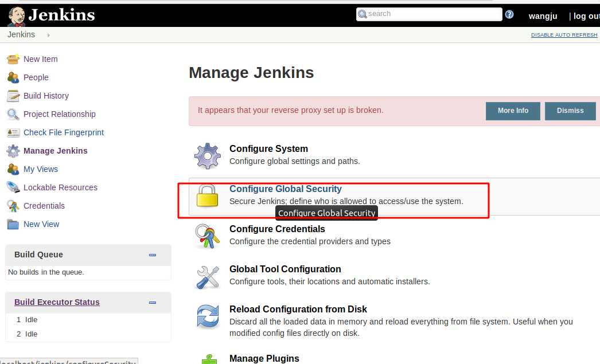Expand the Jenkins breadcrumb arrow menu

pyautogui.click(x=49, y=35)
